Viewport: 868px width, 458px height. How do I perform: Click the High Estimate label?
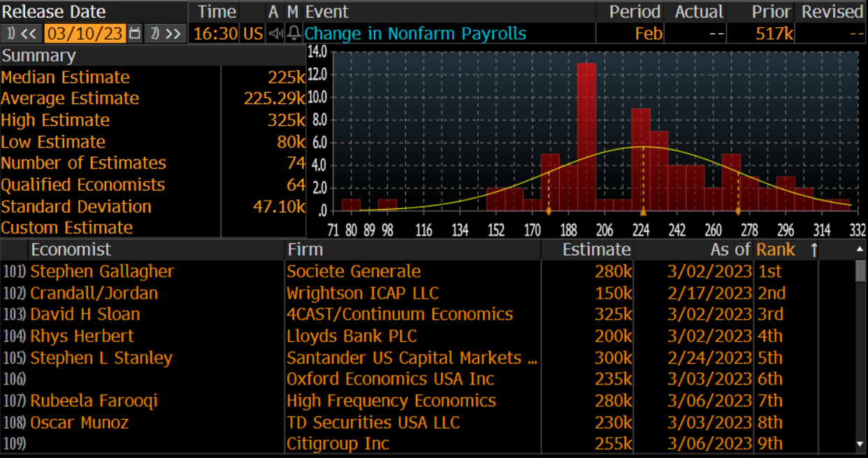point(55,120)
